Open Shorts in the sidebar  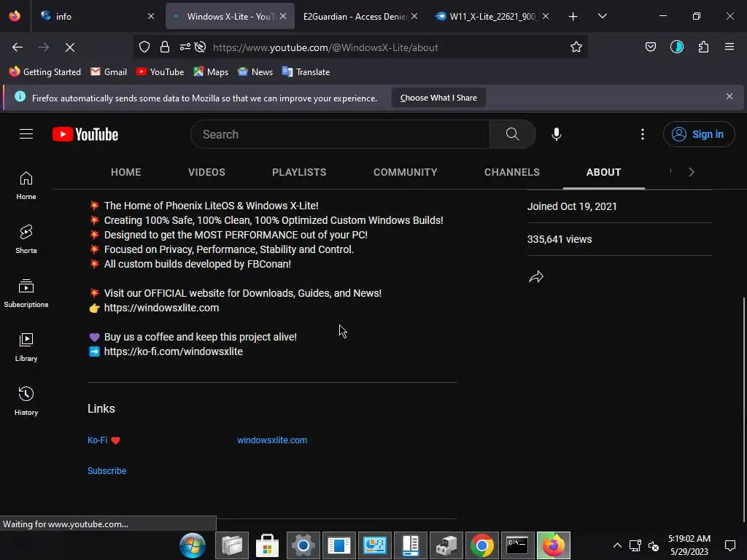pos(26,239)
